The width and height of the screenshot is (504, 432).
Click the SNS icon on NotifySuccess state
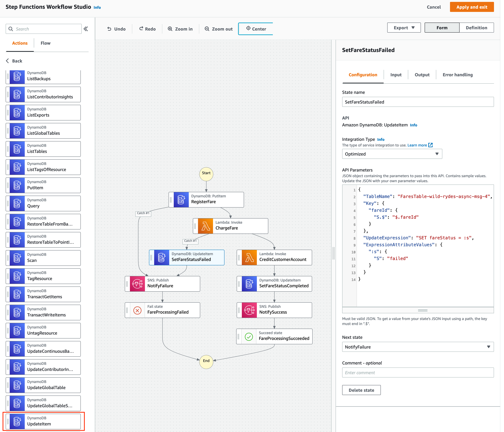(x=249, y=310)
